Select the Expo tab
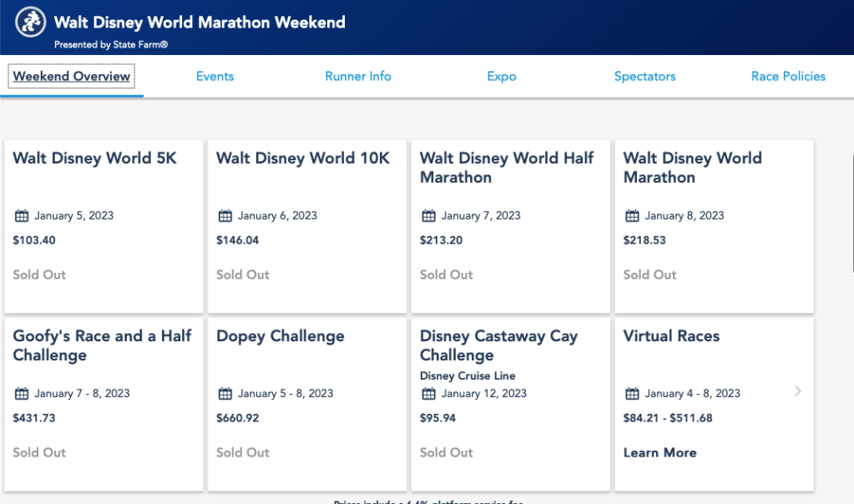 point(501,76)
